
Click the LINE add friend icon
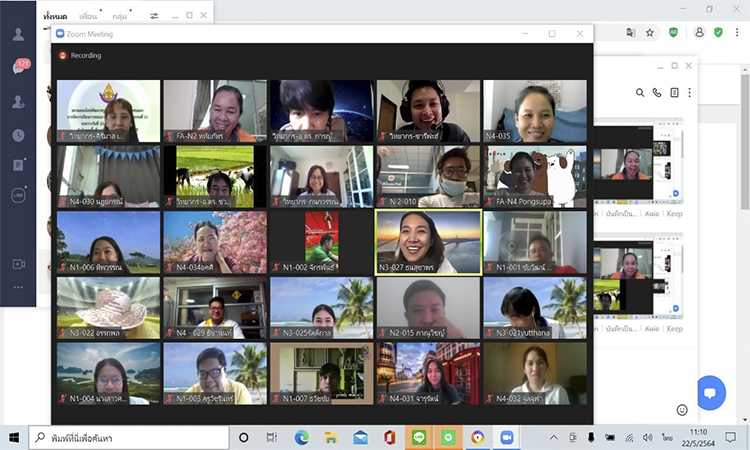[x=19, y=101]
